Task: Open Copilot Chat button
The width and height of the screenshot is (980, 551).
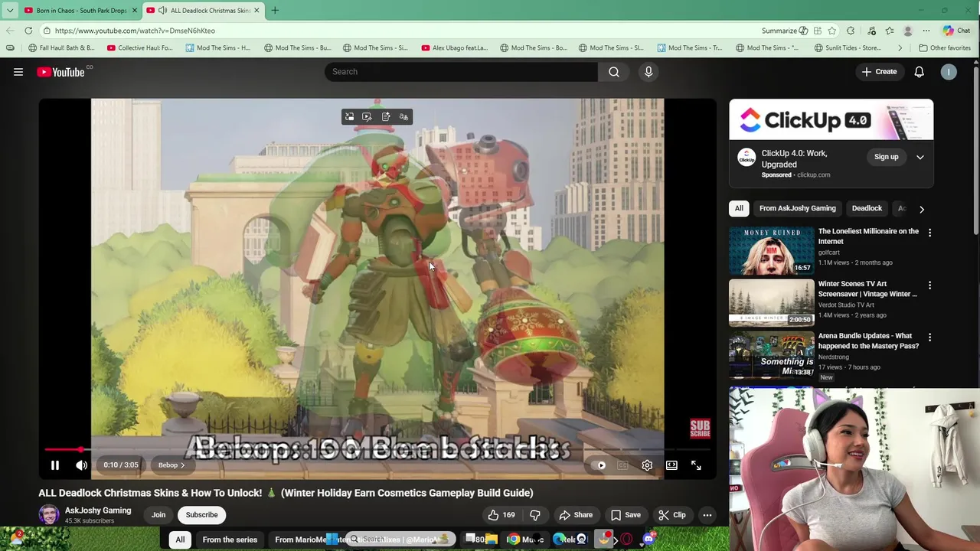Action: click(957, 31)
